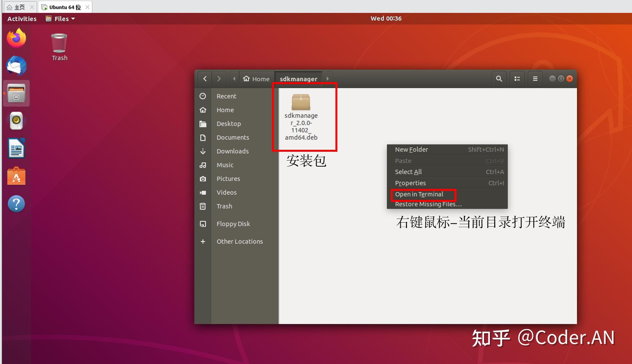
Task: Open the Help icon in dock
Action: [16, 204]
